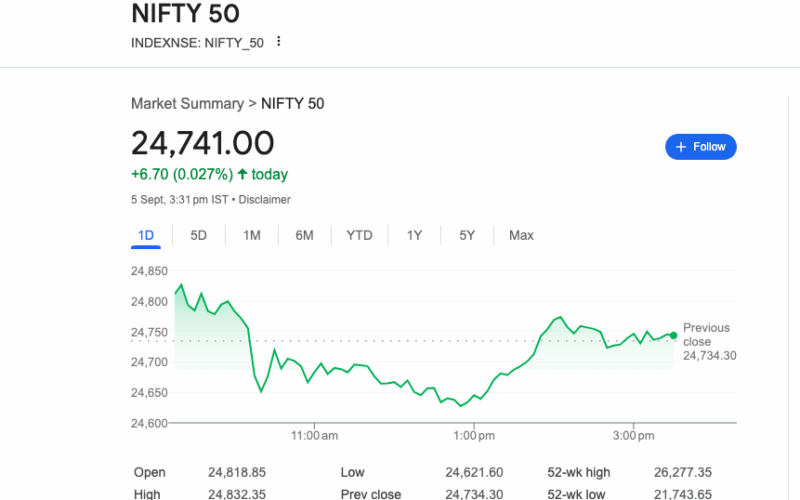Click the green endpoint dot on chart

[x=674, y=335]
